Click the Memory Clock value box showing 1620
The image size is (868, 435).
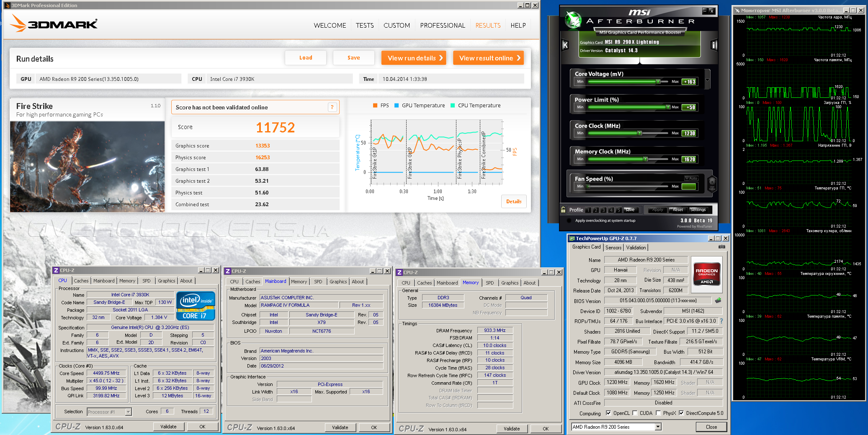point(689,159)
